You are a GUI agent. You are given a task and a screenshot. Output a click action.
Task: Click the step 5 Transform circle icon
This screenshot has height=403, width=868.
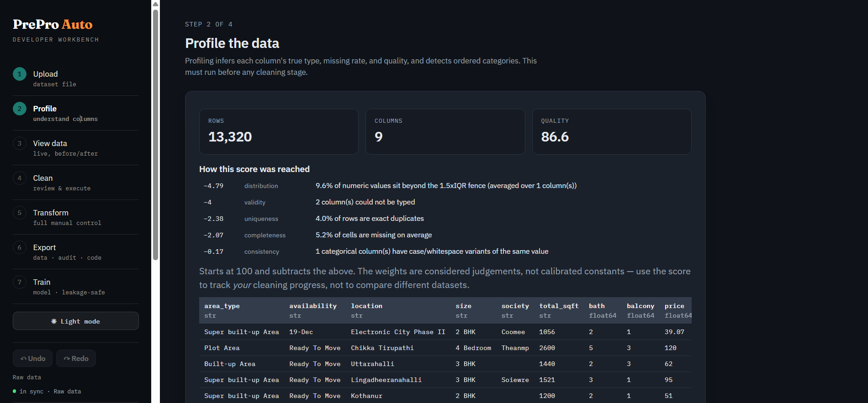click(x=19, y=213)
